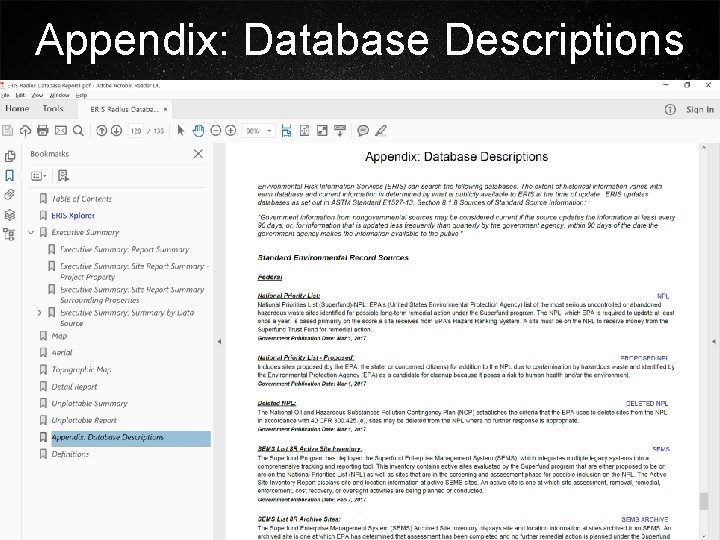
Task: Open the Edit menu
Action: click(x=20, y=95)
